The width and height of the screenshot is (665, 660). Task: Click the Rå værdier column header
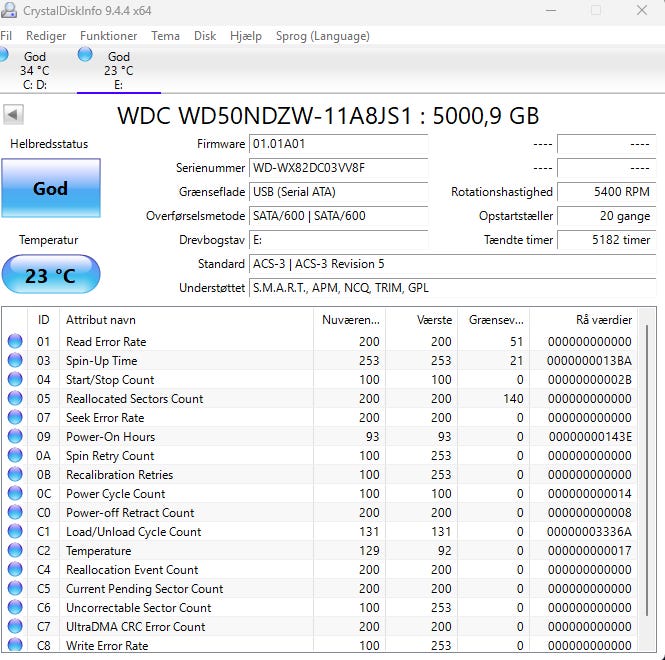[583, 320]
